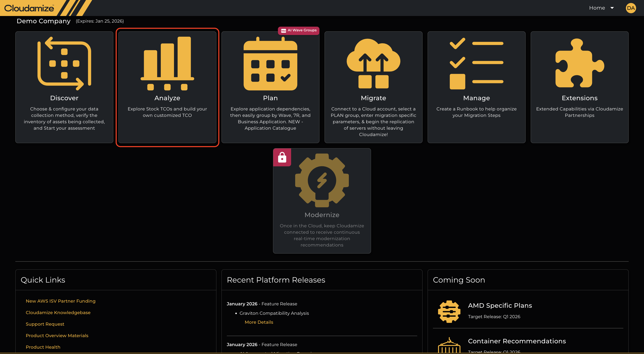Click the Home menu label
This screenshot has height=354, width=644.
click(597, 8)
